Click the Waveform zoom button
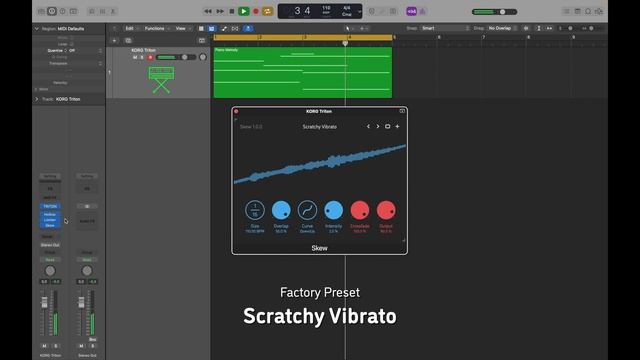Image resolution: width=640 pixels, height=360 pixels. [526, 29]
